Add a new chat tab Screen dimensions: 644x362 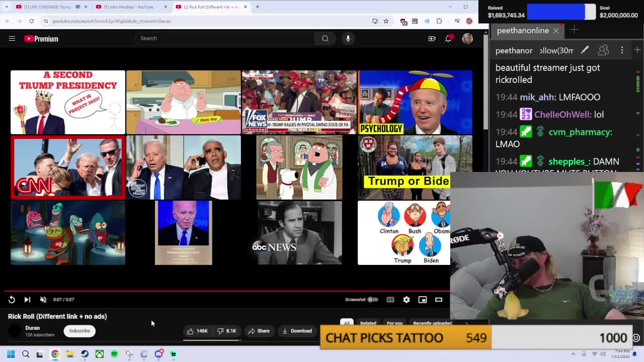574,30
